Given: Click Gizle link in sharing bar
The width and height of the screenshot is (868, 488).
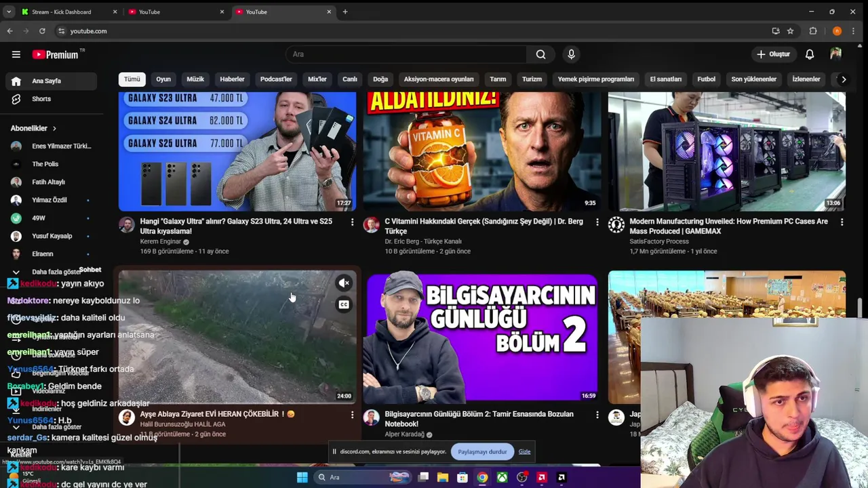Looking at the screenshot, I should click(524, 452).
